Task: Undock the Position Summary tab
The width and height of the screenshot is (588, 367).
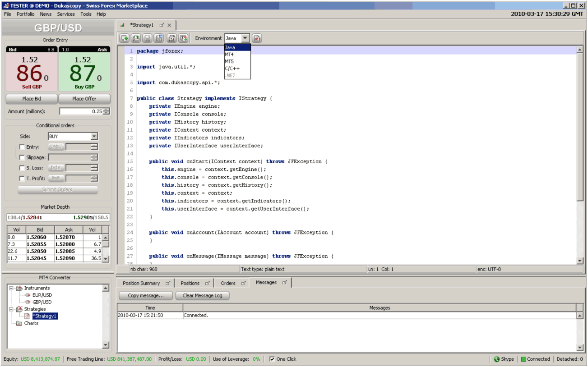Action: point(168,283)
